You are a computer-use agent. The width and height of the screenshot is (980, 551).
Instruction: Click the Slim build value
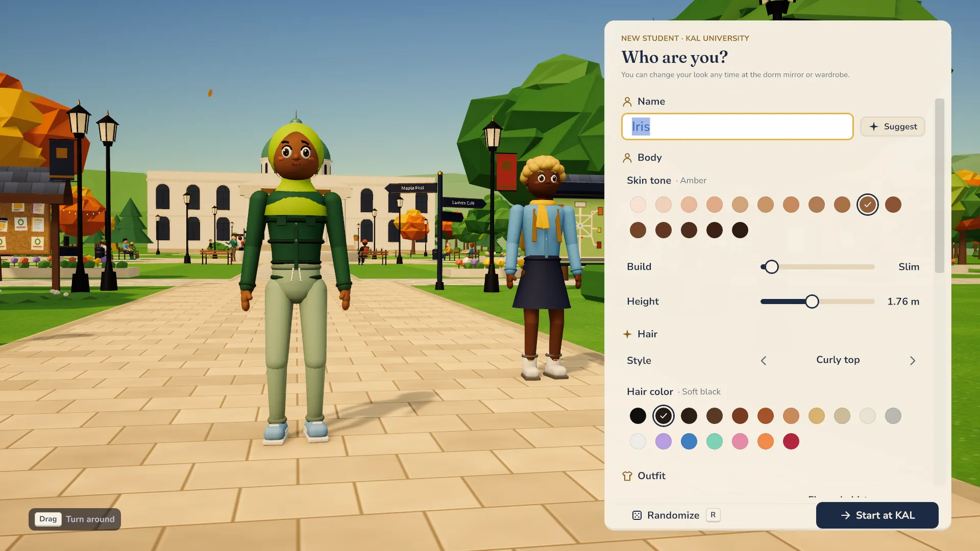coord(909,267)
